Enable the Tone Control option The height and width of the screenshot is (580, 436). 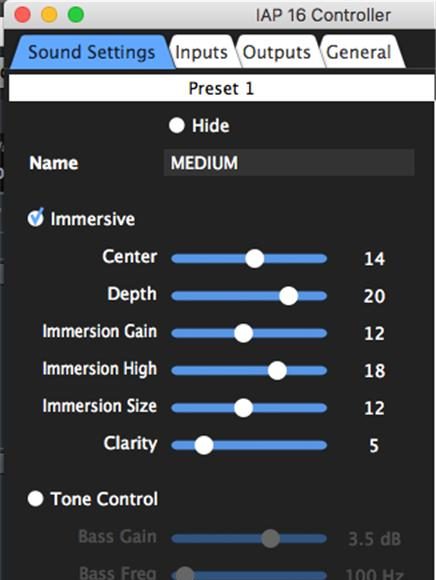[x=36, y=499]
